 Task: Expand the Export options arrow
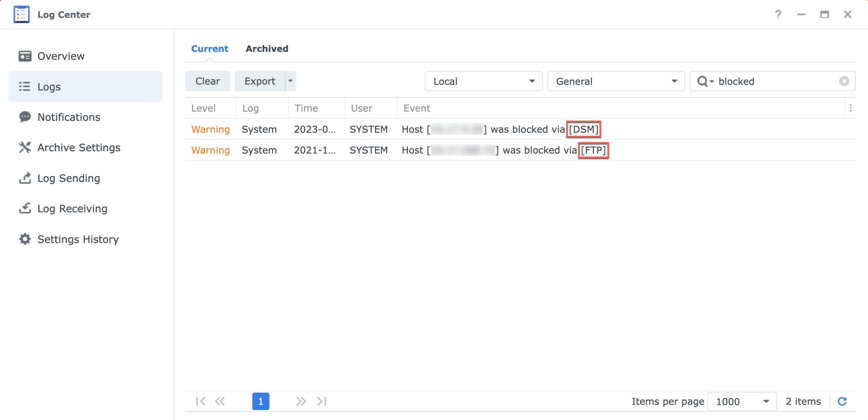290,81
